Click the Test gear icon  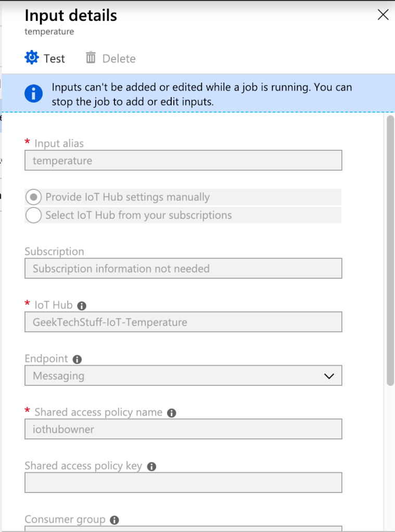pyautogui.click(x=31, y=58)
